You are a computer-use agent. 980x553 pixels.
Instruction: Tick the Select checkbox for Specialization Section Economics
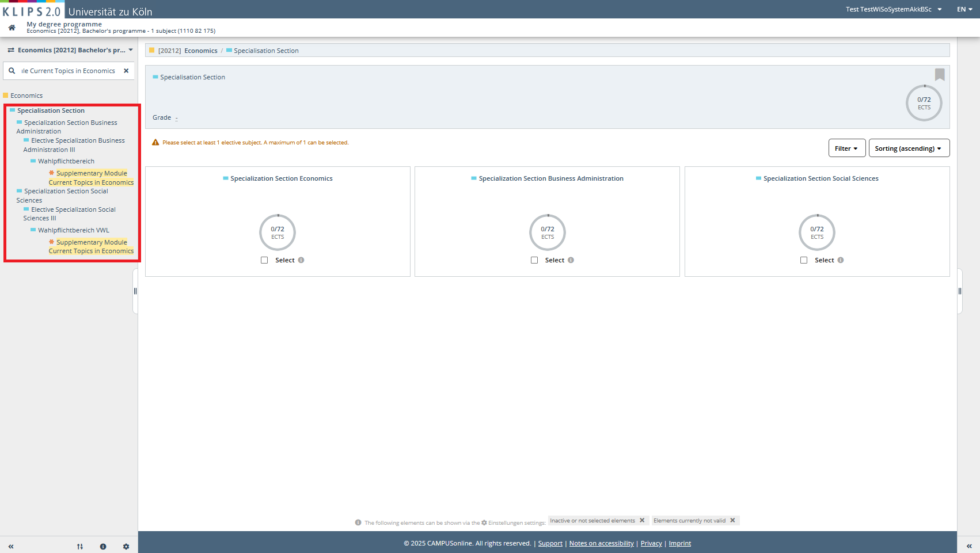point(264,260)
